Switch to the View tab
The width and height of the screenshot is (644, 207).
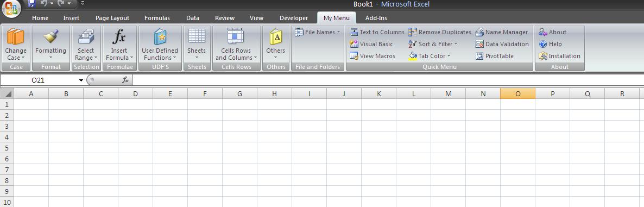click(256, 18)
